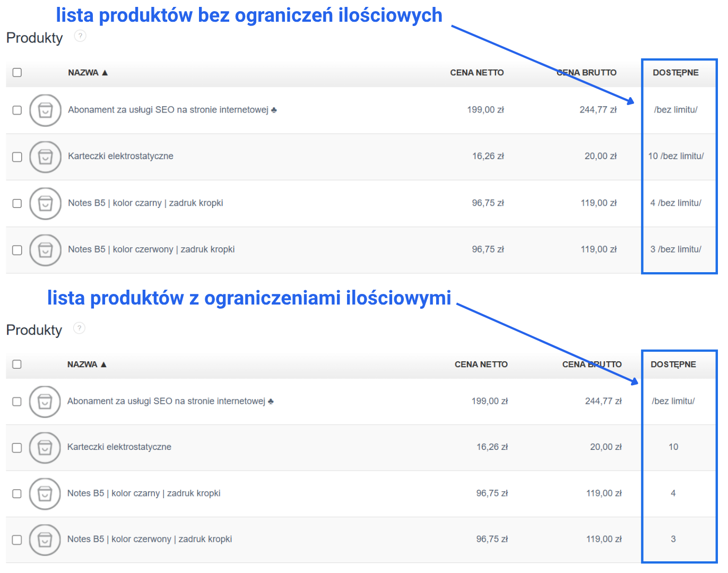Screen dimensions: 728x573
Task: Select the CENA NETTO column header
Action: 476,72
